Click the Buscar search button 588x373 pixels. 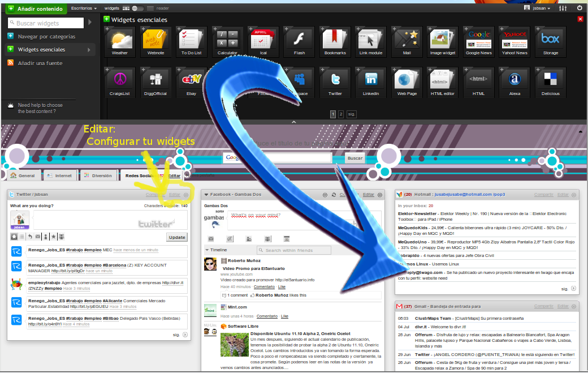[x=354, y=158]
